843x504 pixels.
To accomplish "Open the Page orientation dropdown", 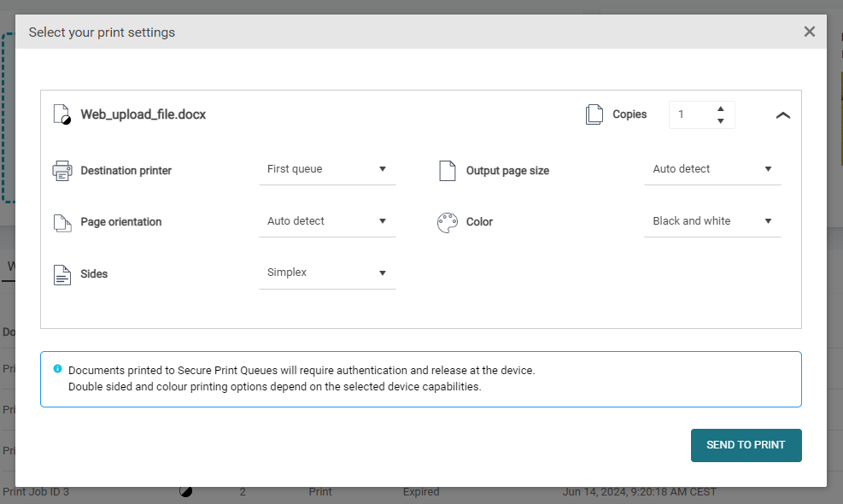I will click(x=327, y=221).
